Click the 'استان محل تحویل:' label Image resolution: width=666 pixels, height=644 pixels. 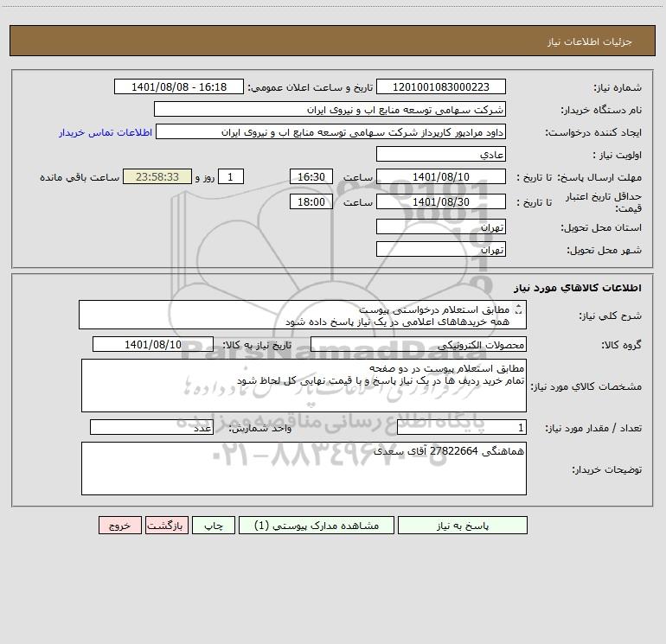point(601,228)
